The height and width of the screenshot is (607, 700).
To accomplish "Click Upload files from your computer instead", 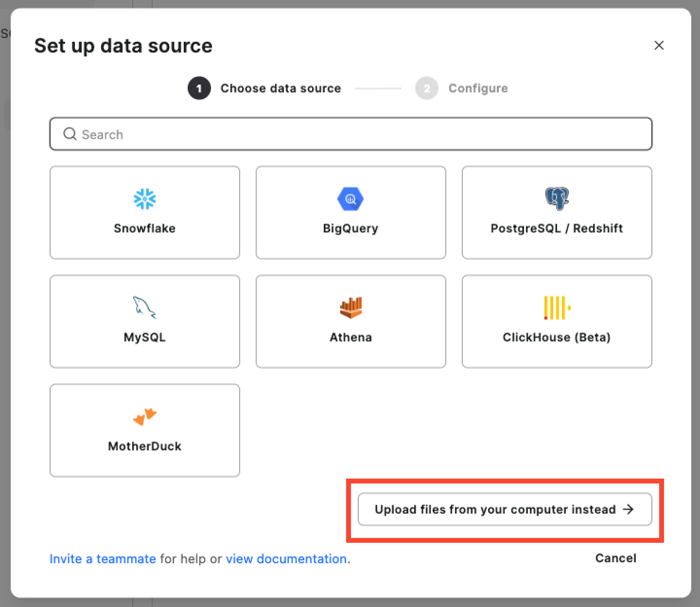I will tap(505, 509).
